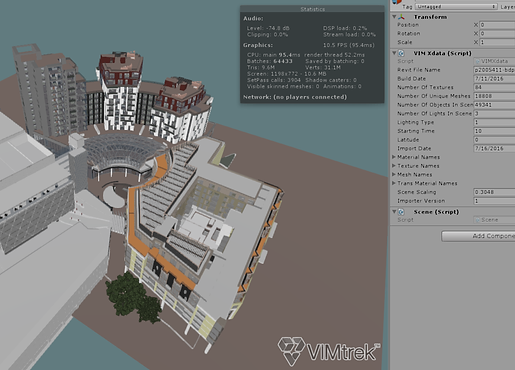The width and height of the screenshot is (515, 370).
Task: Click the VIMtrek logo in the viewport
Action: coord(329,351)
